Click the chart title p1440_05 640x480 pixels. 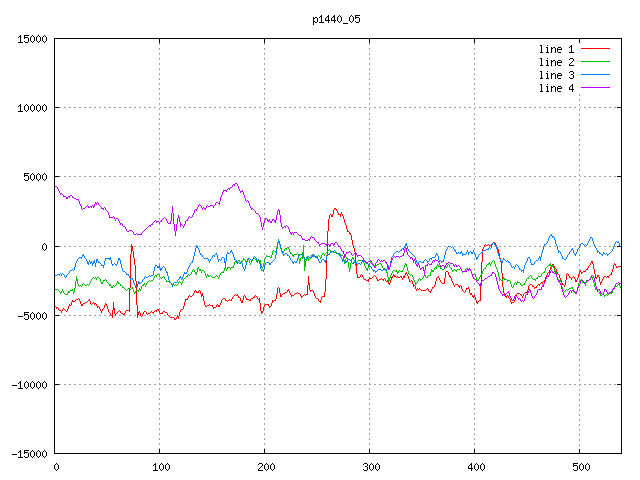(336, 20)
